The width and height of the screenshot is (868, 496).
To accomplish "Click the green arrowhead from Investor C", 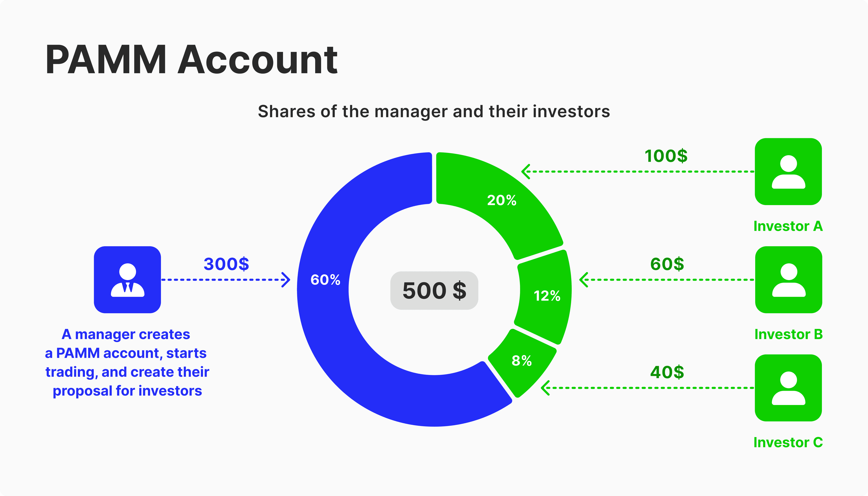I will click(545, 388).
